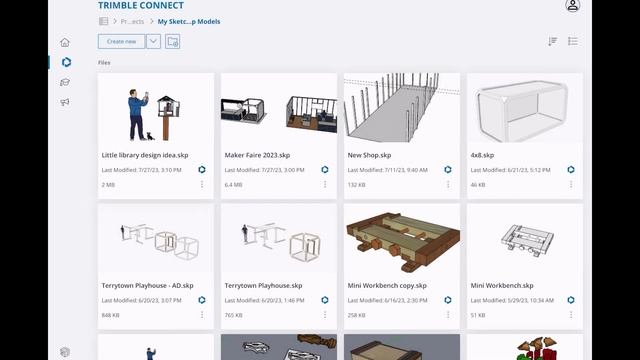Click file name Terrytown Playhouse.skp

pos(263,285)
